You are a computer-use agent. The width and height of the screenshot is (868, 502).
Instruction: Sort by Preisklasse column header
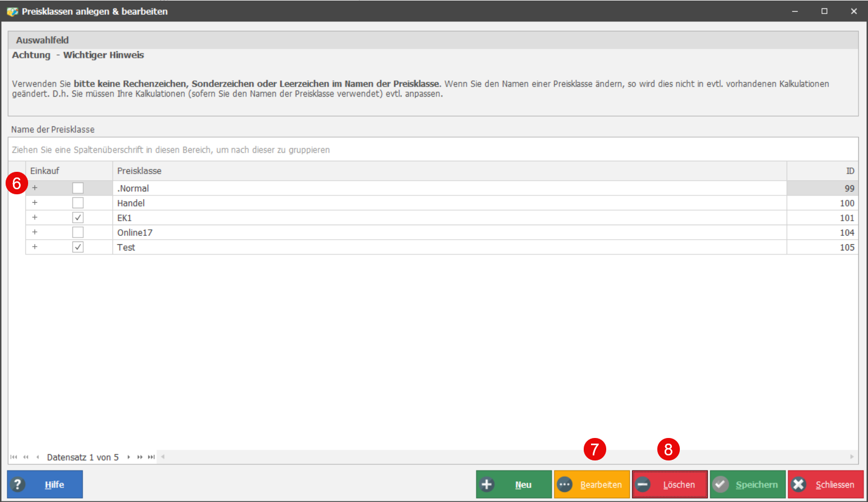pyautogui.click(x=449, y=171)
